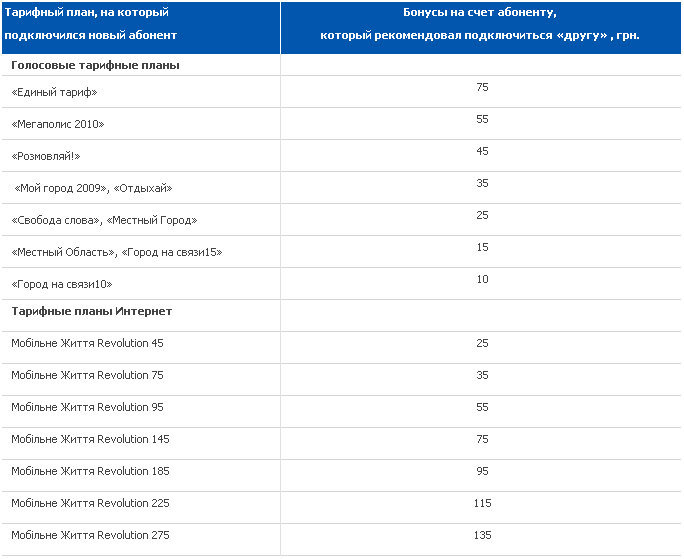The width and height of the screenshot is (684, 559).
Task: Click the bonus value 135
Action: pos(482,535)
